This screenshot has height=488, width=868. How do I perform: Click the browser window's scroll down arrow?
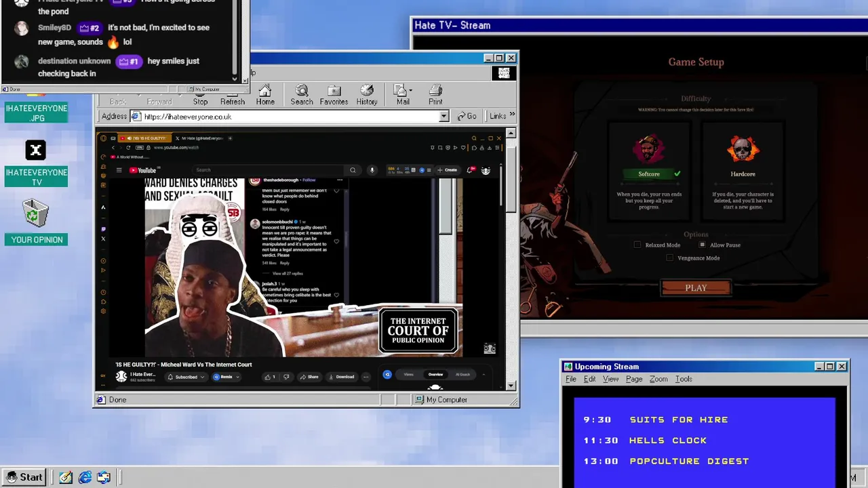[x=511, y=385]
